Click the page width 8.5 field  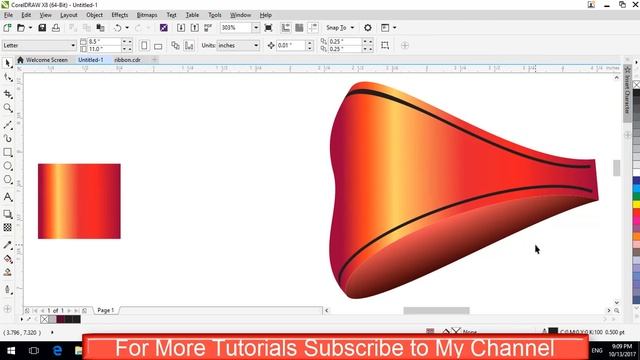coord(104,42)
